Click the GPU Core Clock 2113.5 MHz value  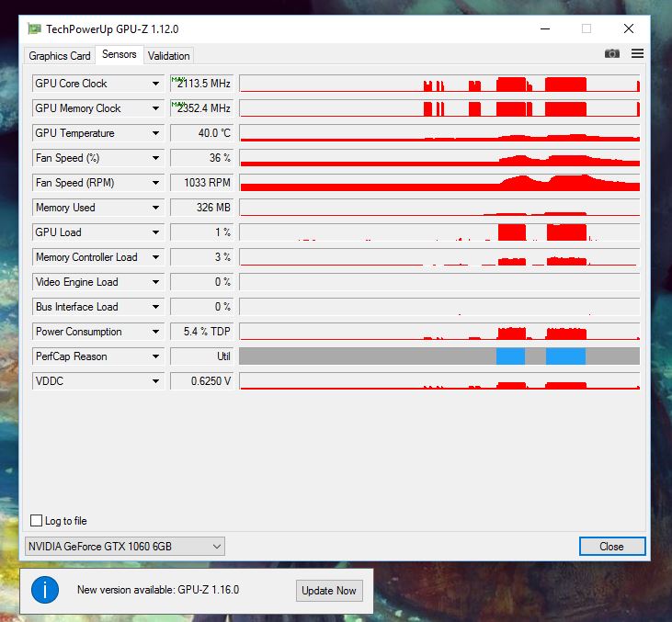pos(202,84)
